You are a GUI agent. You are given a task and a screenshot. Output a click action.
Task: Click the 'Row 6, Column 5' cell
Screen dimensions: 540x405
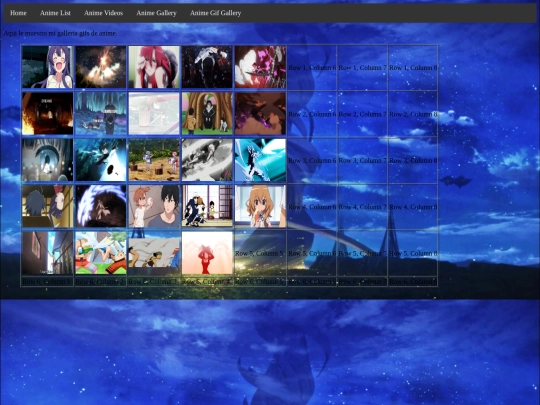coord(260,282)
